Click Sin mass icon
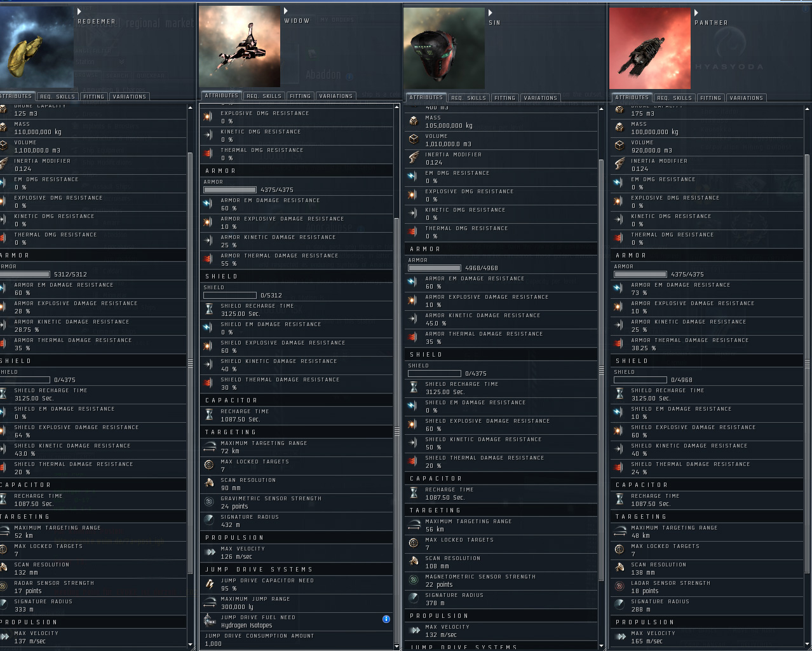Viewport: 812px width, 651px height. [x=414, y=121]
